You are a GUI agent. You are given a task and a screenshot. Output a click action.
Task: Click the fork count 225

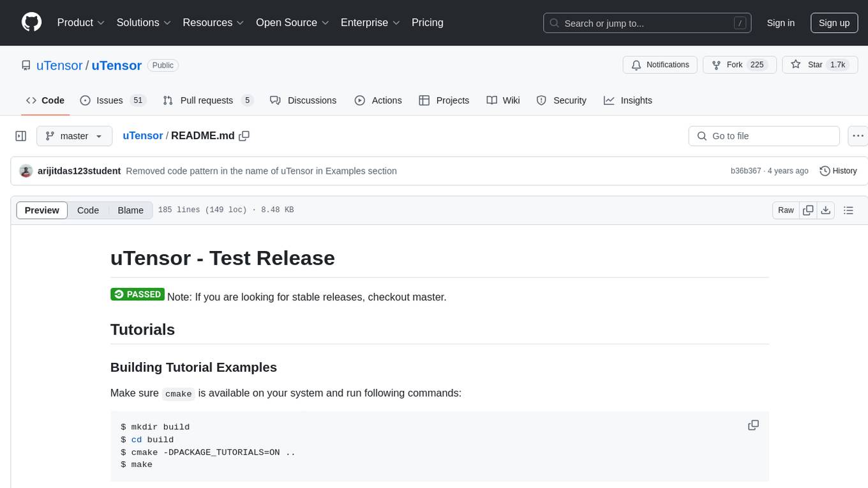(757, 65)
